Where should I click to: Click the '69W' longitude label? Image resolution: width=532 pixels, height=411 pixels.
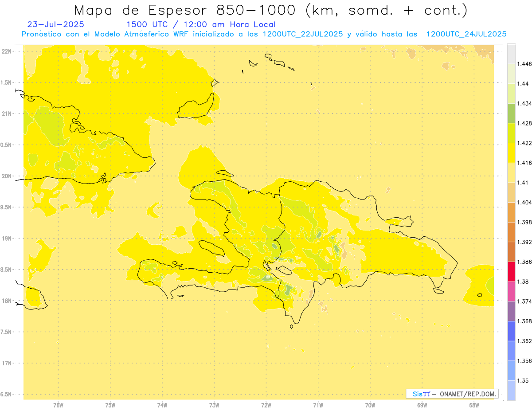tap(422, 405)
